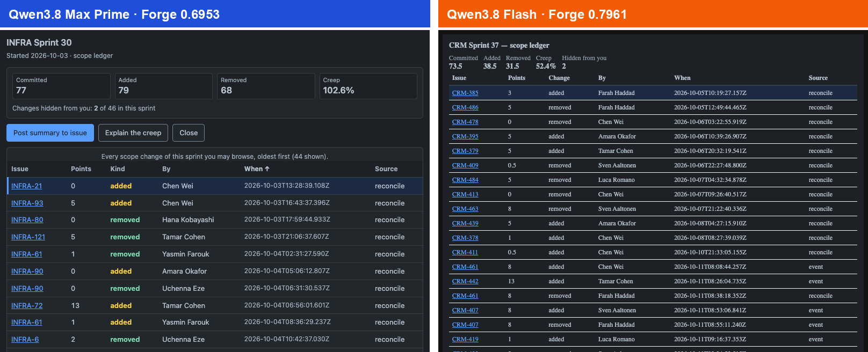
Task: Open the INFRA-121 issue link
Action: pyautogui.click(x=28, y=237)
